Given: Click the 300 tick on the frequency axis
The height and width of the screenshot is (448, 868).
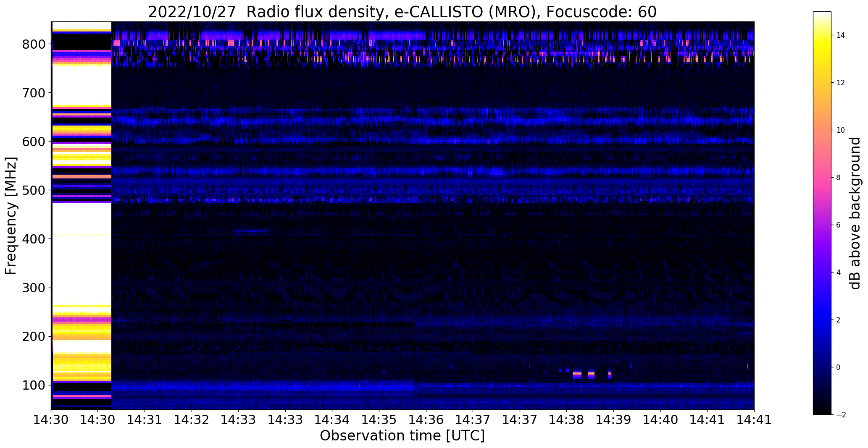Looking at the screenshot, I should click(x=34, y=288).
